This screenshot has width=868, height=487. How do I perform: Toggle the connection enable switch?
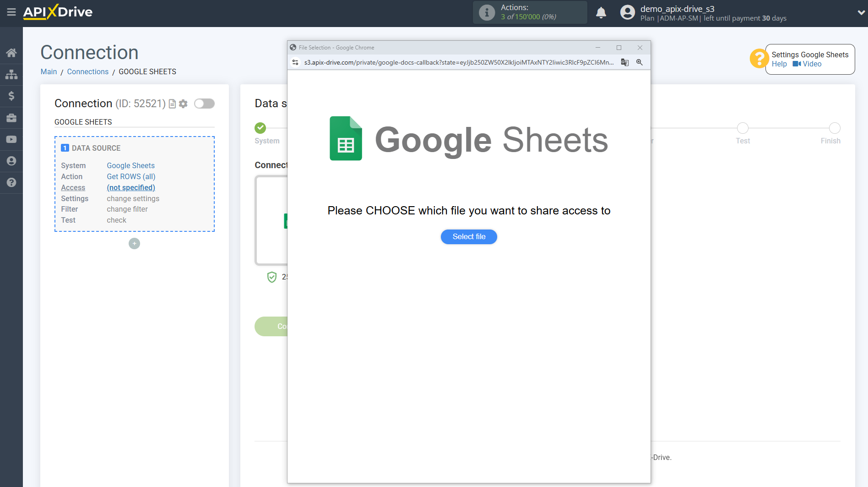coord(204,104)
